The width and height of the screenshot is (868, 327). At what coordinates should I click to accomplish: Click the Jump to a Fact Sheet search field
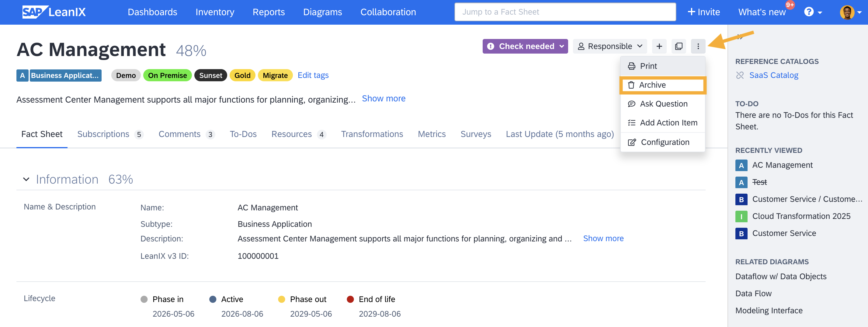[565, 12]
